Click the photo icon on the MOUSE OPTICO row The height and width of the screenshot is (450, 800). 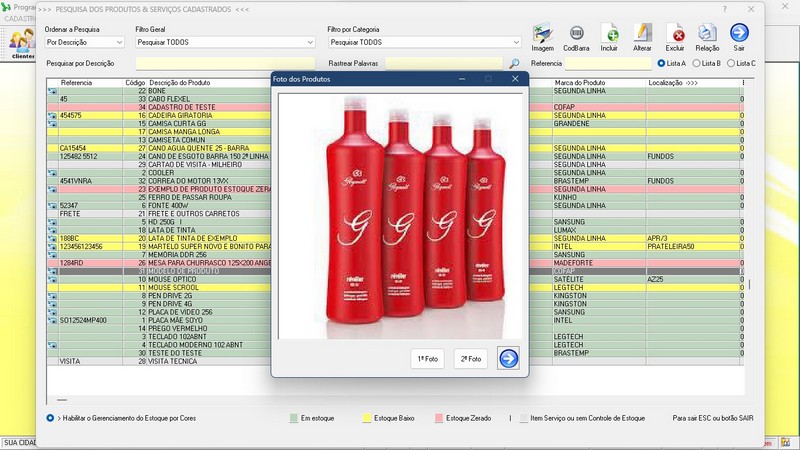[52, 279]
